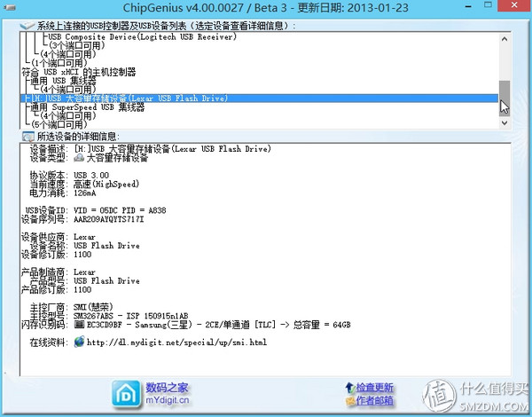Select the (3个端口可用) tree row
Screen dimensions: 532x417
pyautogui.click(x=76, y=45)
